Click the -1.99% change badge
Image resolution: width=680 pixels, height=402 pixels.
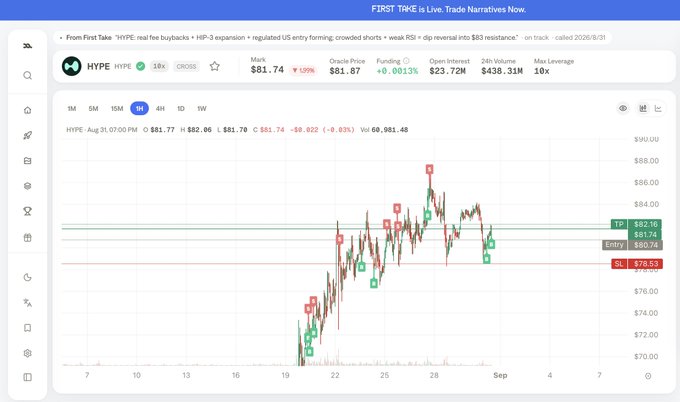[x=304, y=70]
